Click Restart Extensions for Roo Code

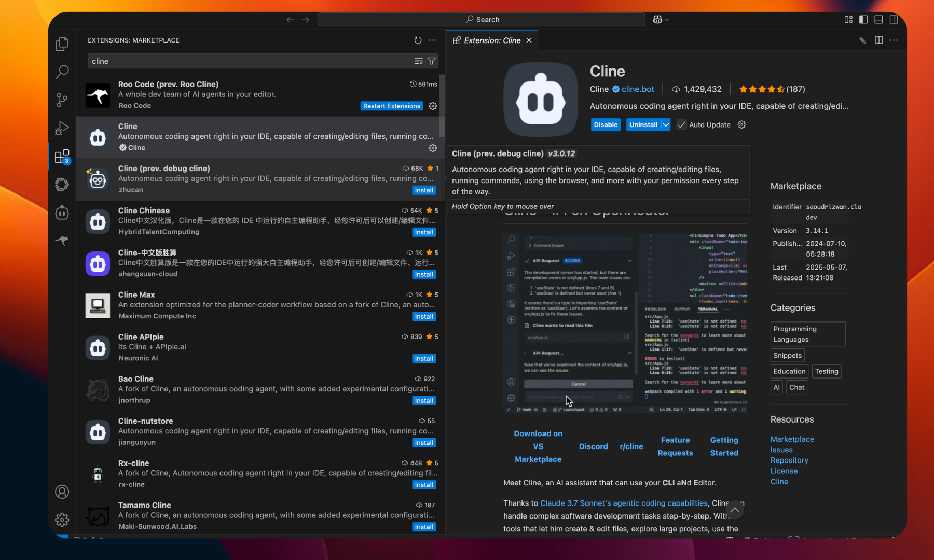click(392, 106)
